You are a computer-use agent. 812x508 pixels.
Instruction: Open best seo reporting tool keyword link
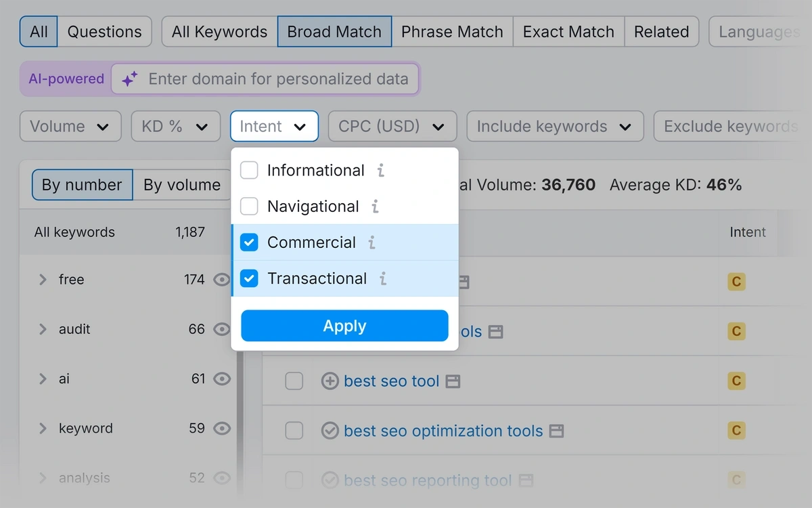[428, 480]
